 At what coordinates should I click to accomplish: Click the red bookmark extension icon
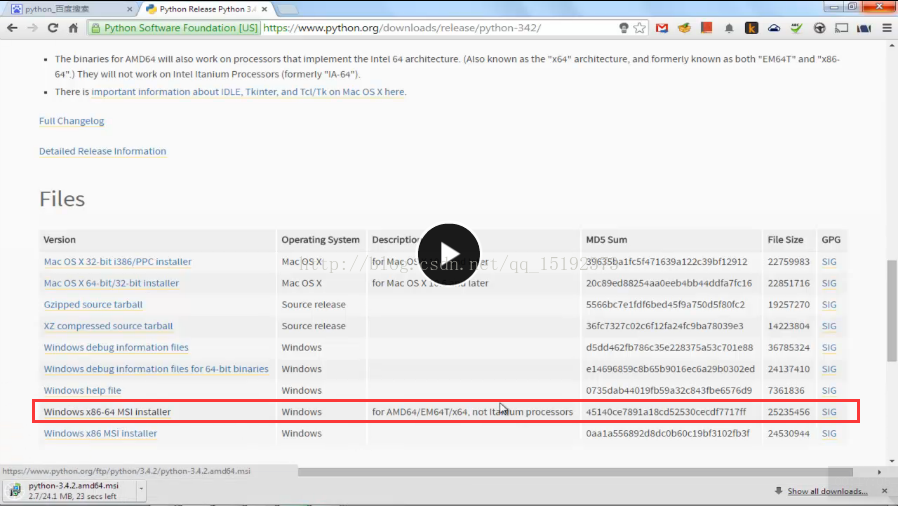click(x=707, y=27)
